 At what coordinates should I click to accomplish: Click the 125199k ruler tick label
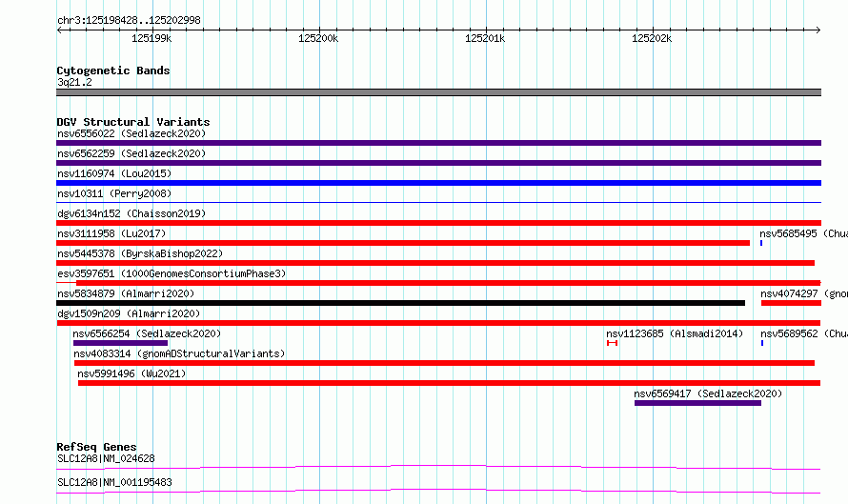tap(151, 38)
